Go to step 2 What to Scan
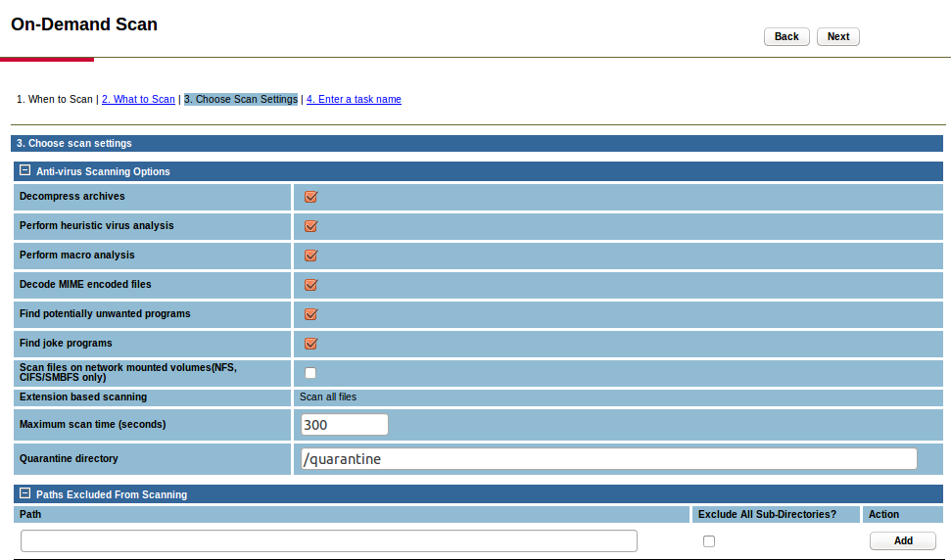Screen dimensions: 951x560 (138, 100)
